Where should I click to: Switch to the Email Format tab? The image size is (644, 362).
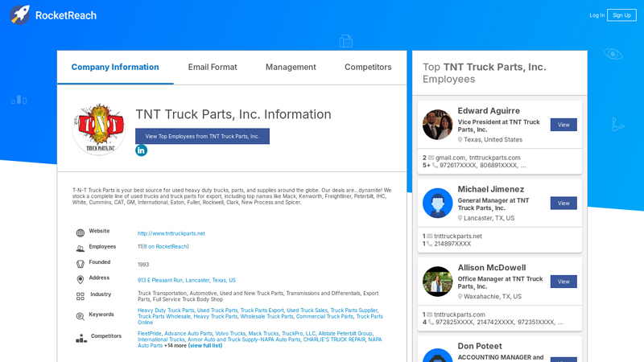click(x=213, y=68)
